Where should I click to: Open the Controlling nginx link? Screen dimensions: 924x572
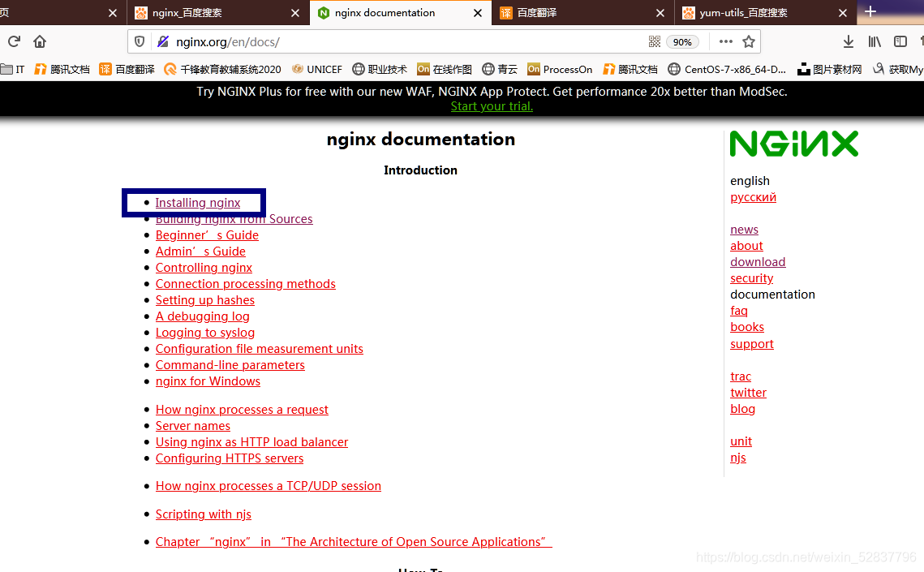(204, 268)
